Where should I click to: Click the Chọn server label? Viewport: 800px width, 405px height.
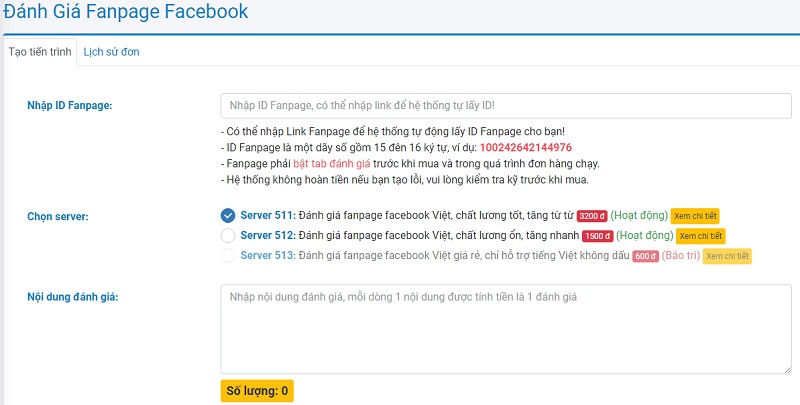[x=58, y=216]
